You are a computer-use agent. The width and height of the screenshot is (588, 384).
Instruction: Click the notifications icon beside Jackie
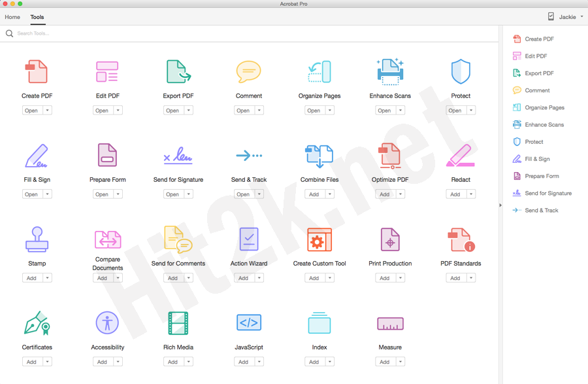coord(551,16)
